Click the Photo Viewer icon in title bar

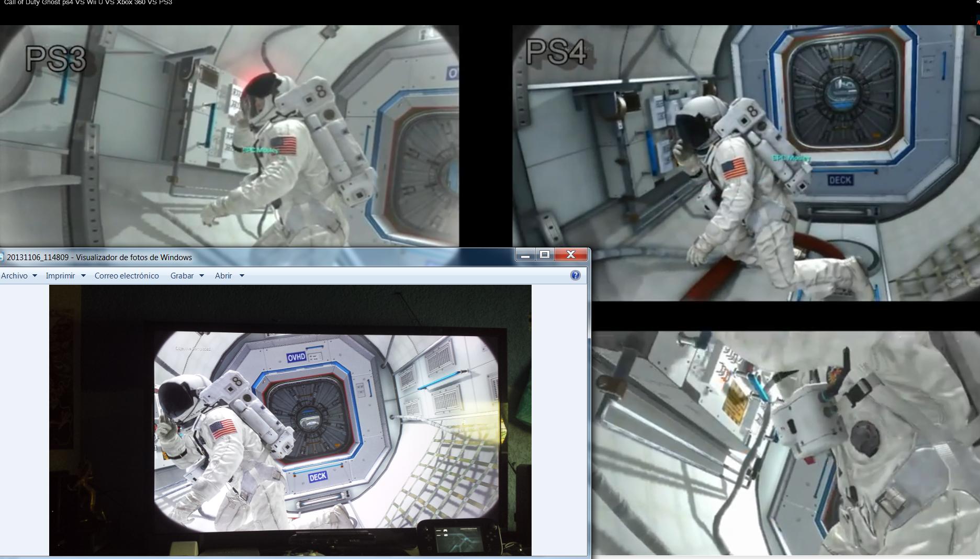coord(2,257)
